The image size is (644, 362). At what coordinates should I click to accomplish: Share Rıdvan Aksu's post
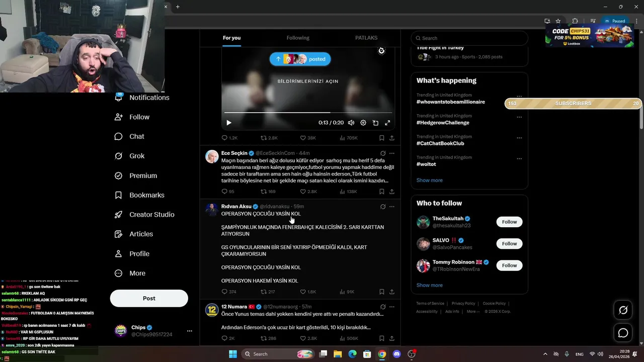(x=392, y=292)
